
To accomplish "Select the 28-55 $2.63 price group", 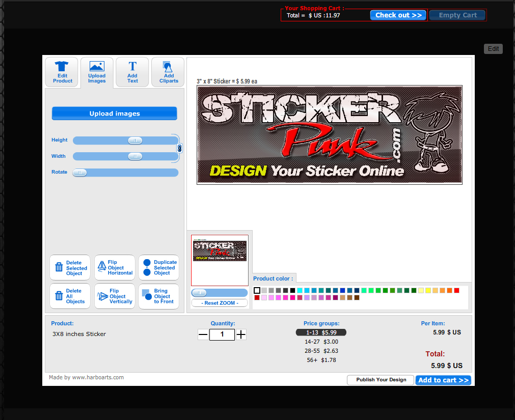I will (321, 351).
